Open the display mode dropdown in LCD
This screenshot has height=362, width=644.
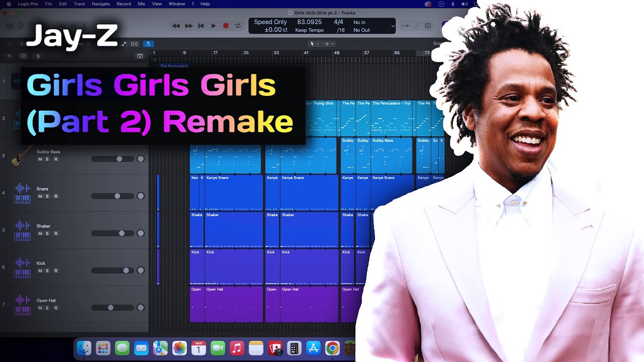click(x=393, y=26)
